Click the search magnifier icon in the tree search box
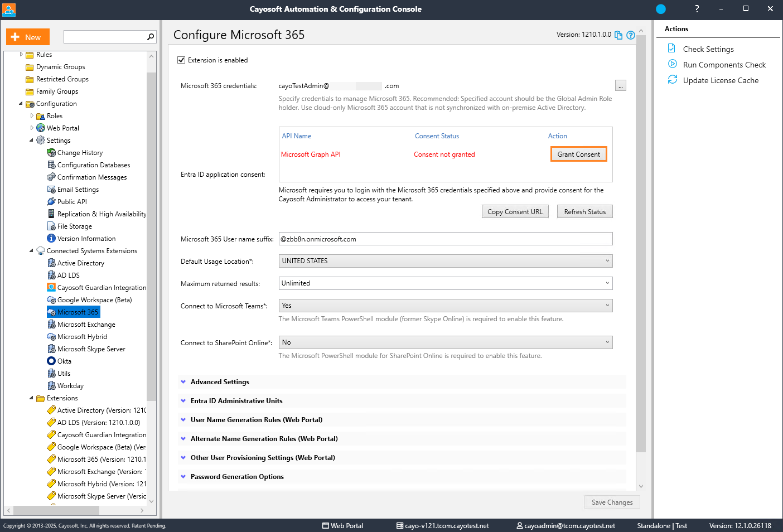Image resolution: width=783 pixels, height=532 pixels. tap(151, 37)
